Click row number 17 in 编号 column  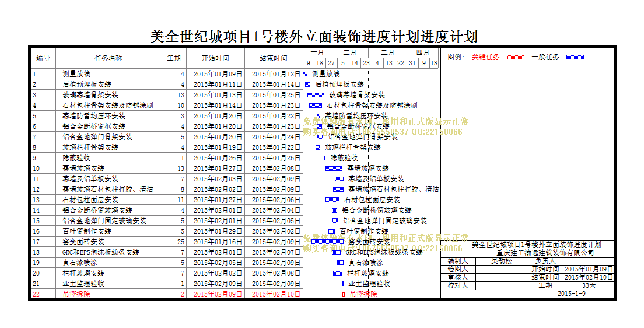pos(36,242)
